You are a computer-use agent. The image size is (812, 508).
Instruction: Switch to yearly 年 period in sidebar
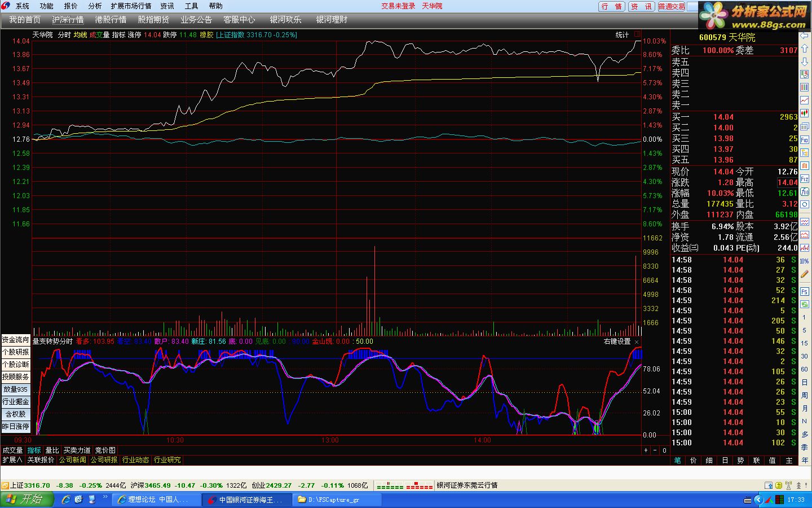[805, 461]
